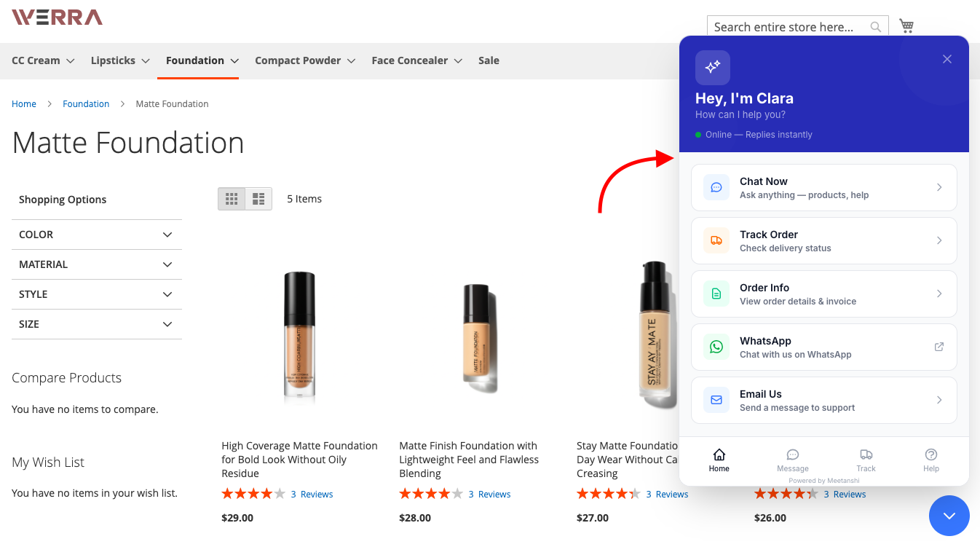Click the 'Compare Products' heading
980x547 pixels.
[66, 378]
